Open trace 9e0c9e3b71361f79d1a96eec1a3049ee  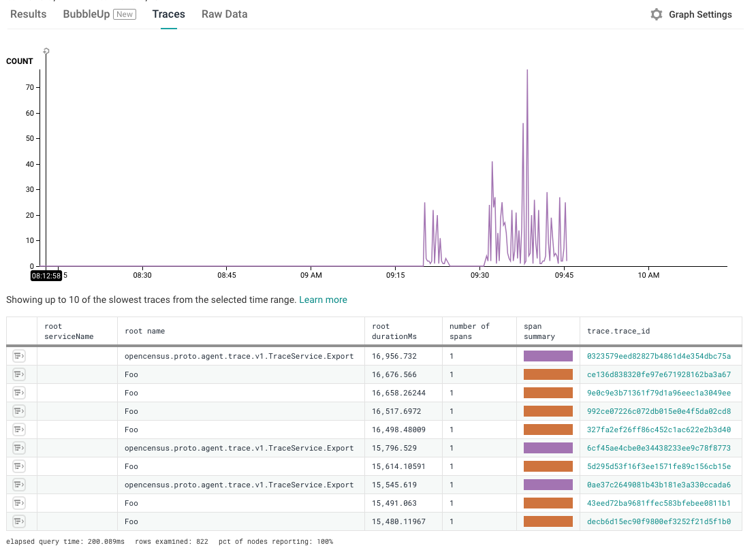pos(659,393)
